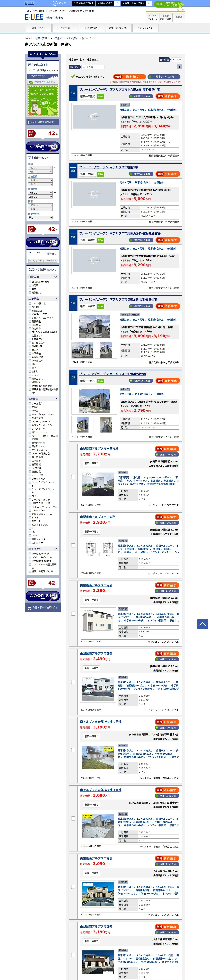This screenshot has height=980, width=210.
Task: Click the 市区町村を選び直す swap icon
Action: pyautogui.click(x=30, y=122)
